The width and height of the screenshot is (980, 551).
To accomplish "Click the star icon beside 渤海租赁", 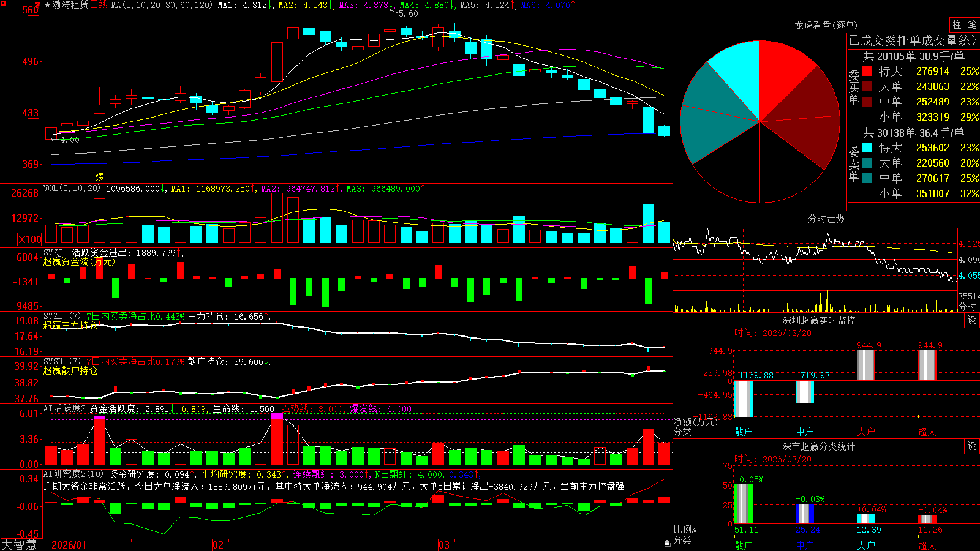I will coord(48,5).
